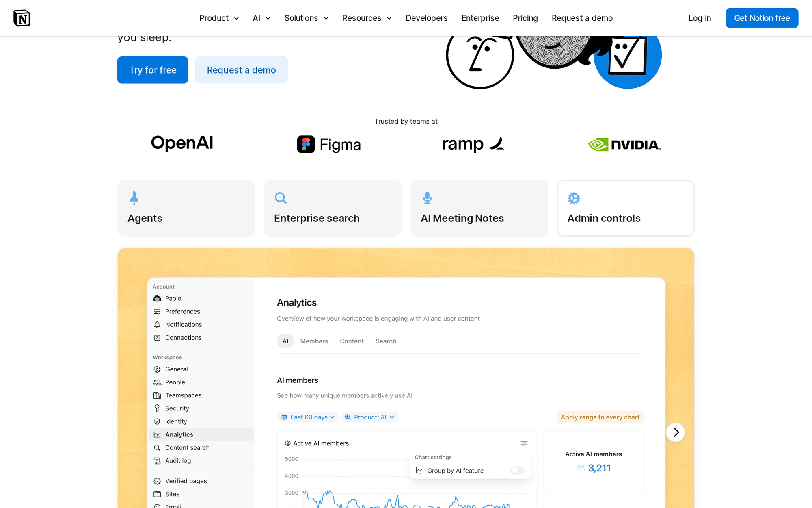Click Request a demo in navigation
812x508 pixels.
(x=582, y=18)
